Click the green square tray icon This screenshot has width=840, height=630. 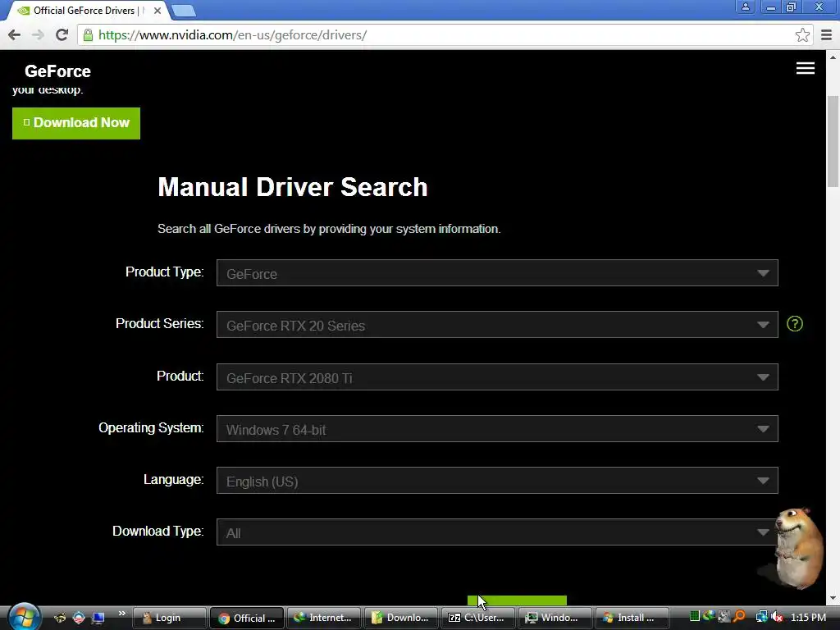pyautogui.click(x=694, y=617)
